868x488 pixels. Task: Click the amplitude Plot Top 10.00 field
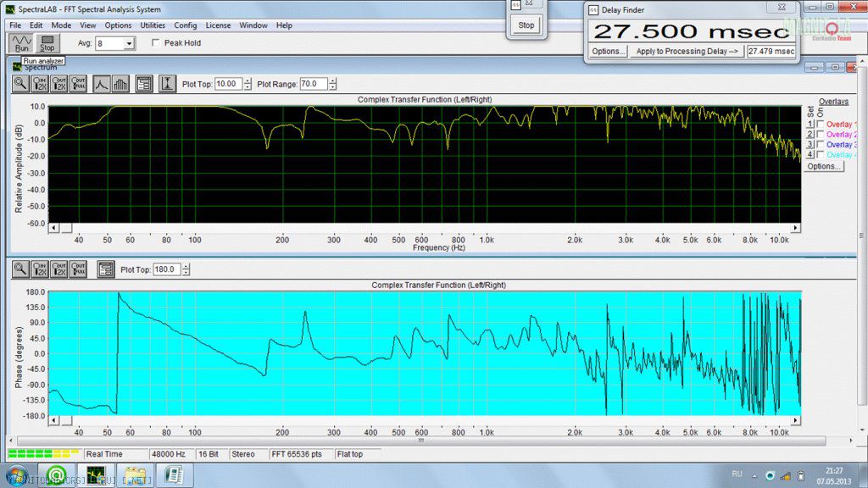[x=229, y=84]
